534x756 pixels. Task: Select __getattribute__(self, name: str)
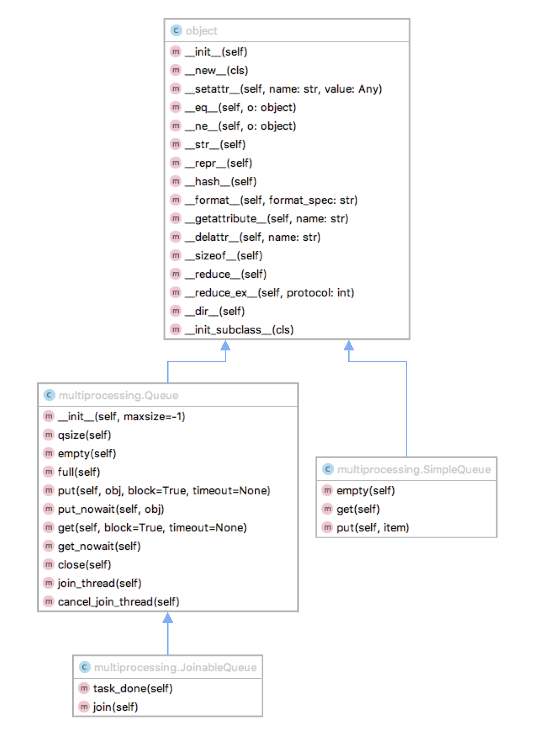(x=267, y=219)
